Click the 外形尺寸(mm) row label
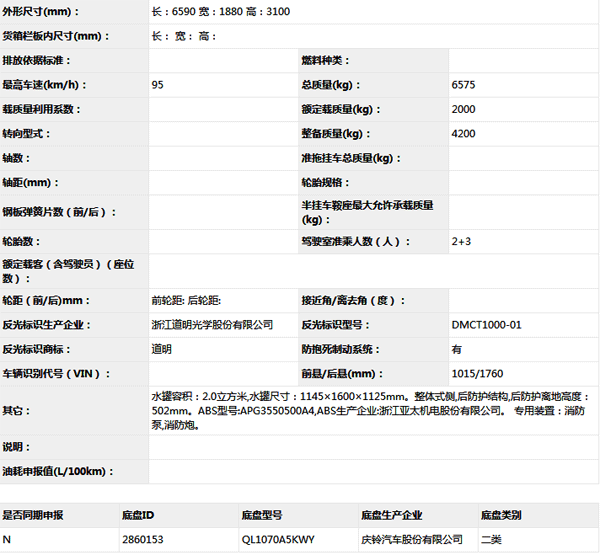This screenshot has width=600, height=555. pyautogui.click(x=42, y=12)
